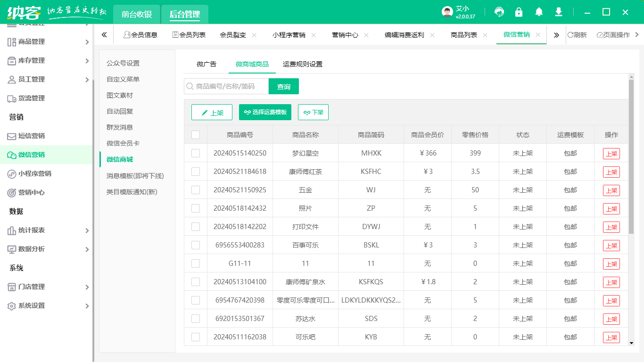Switch to 微广告 tab

206,64
